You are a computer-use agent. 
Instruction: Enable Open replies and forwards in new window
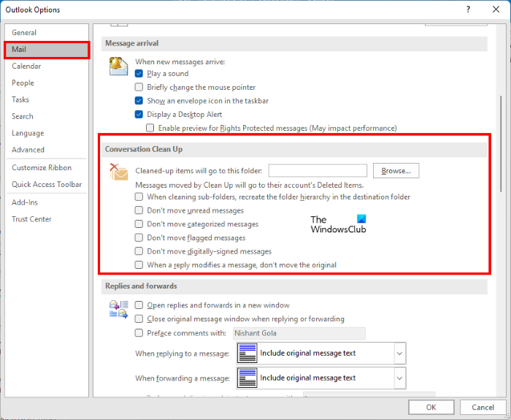pos(139,305)
